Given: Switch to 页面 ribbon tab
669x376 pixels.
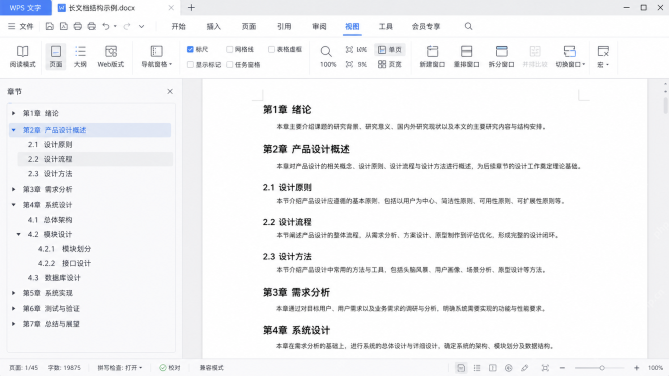Looking at the screenshot, I should click(249, 26).
